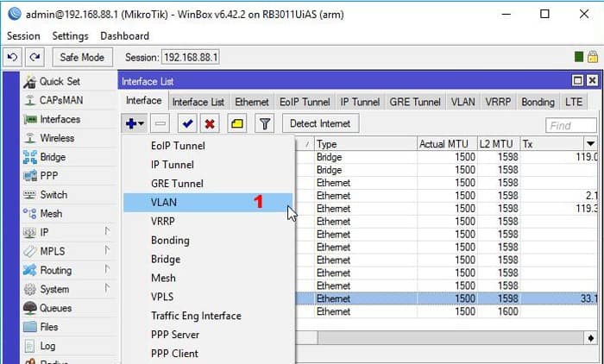Image resolution: width=604 pixels, height=364 pixels.
Task: Click the Session address field
Action: [191, 58]
